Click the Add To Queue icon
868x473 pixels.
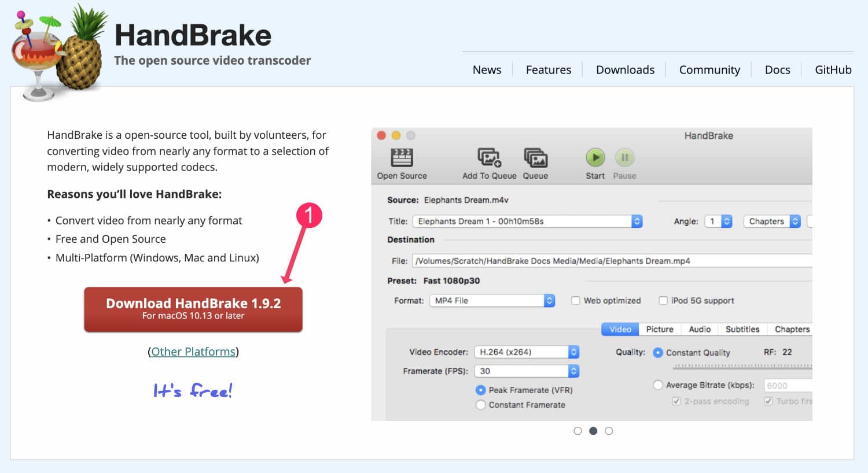tap(489, 157)
